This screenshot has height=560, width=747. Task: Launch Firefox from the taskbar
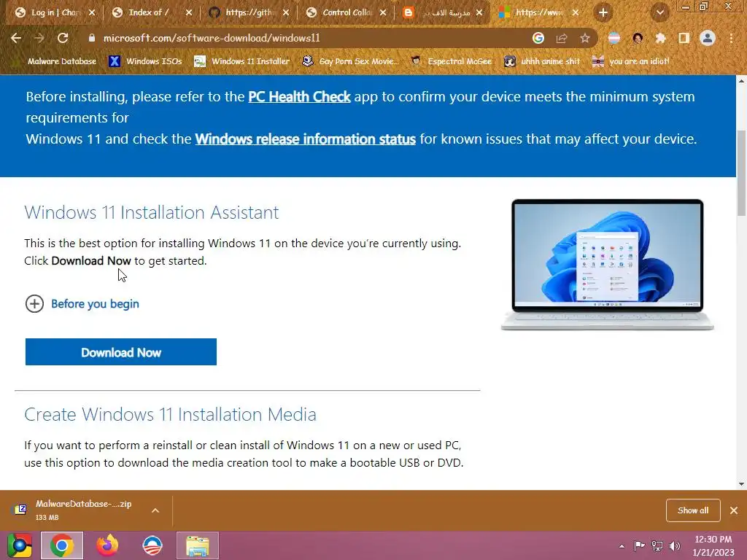point(107,545)
